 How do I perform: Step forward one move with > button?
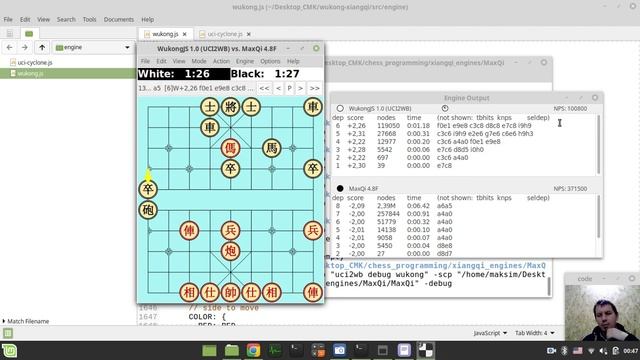pyautogui.click(x=300, y=88)
